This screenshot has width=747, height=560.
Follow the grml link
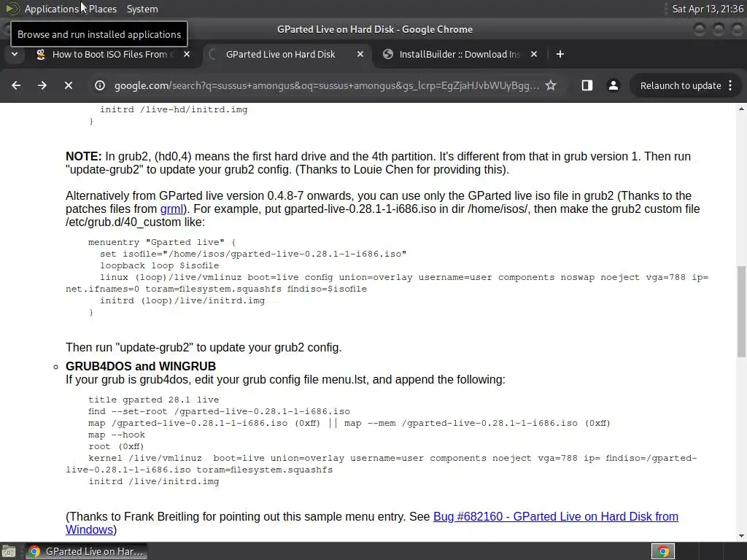(x=171, y=209)
